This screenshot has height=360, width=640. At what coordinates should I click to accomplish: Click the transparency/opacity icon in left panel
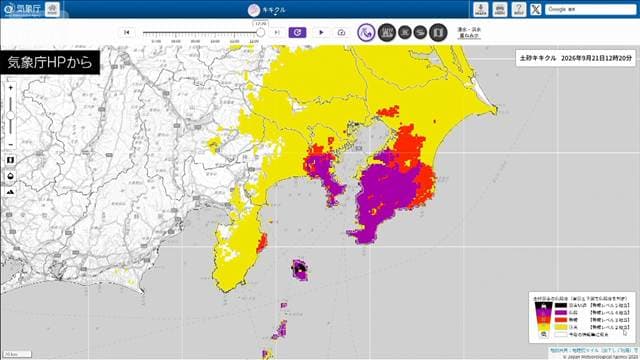pyautogui.click(x=11, y=176)
